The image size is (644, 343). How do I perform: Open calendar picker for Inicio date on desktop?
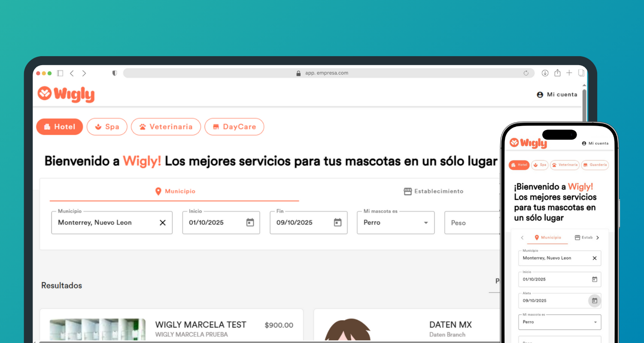[x=250, y=223]
